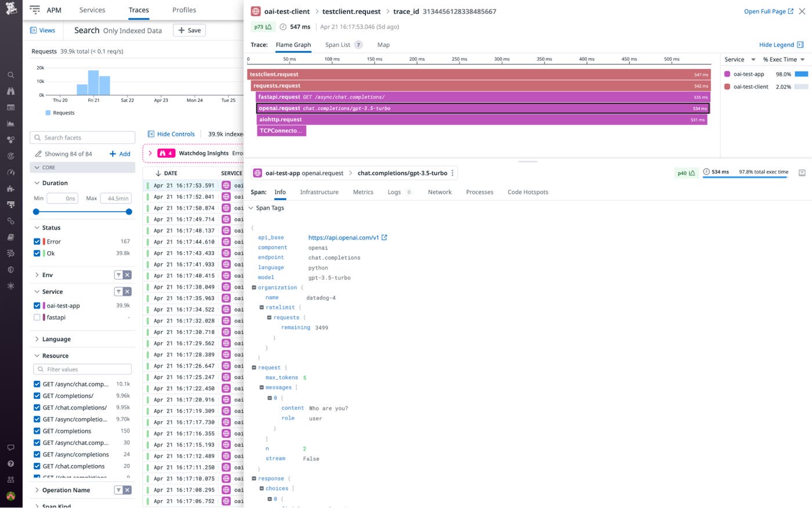The width and height of the screenshot is (812, 508).
Task: Enable the fastapi service checkbox
Action: [x=37, y=317]
